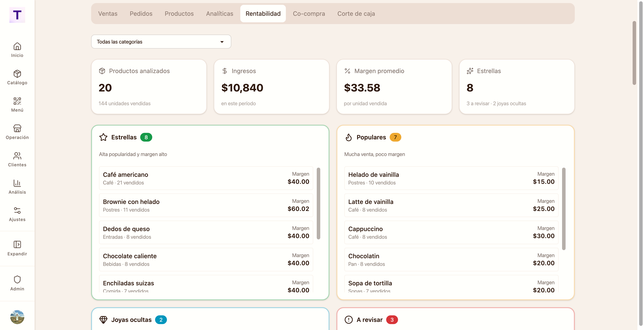Click the $33.58 Margen promedio value
644x330 pixels.
click(362, 88)
